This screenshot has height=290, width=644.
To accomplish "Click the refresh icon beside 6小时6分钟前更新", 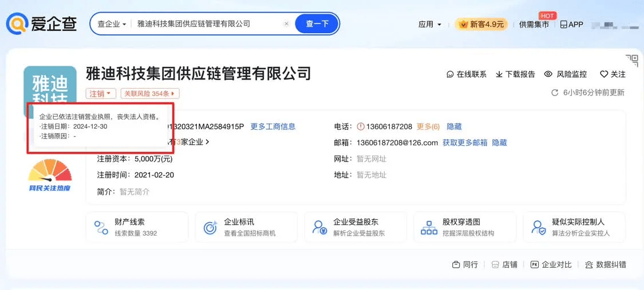I will pyautogui.click(x=555, y=93).
